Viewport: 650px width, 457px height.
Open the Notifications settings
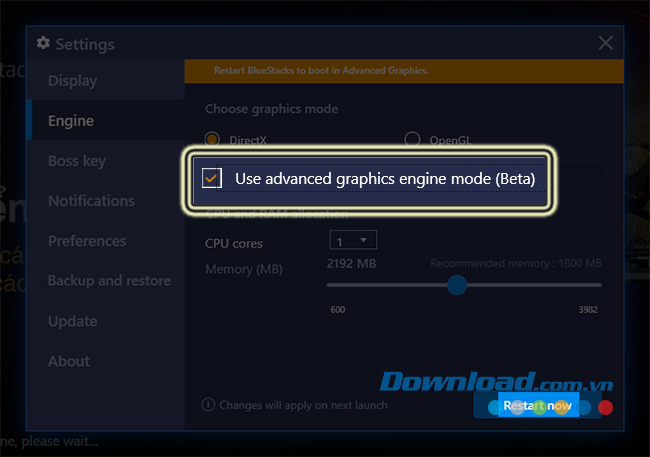click(91, 201)
